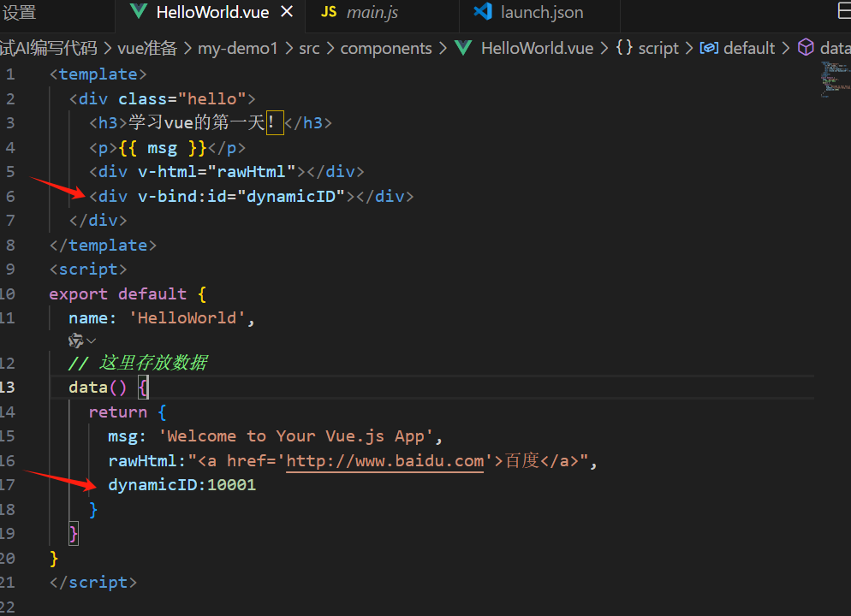851x616 pixels.
Task: Click the 'HelloWorld' name string on line 11
Action: coord(187,317)
